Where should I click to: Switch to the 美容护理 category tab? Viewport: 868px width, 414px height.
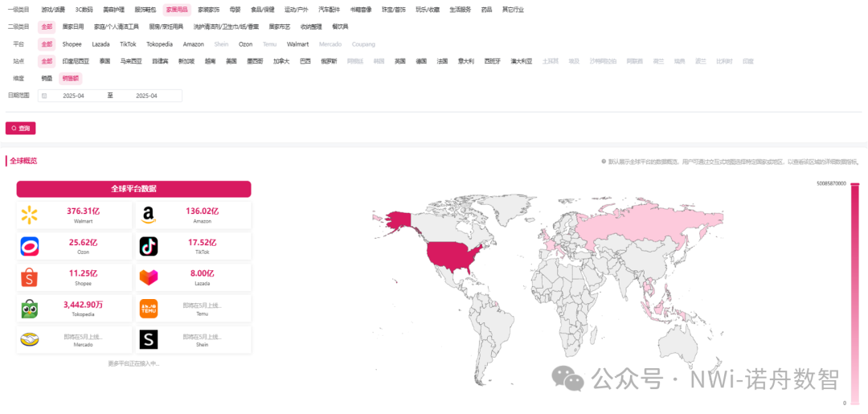tap(113, 10)
